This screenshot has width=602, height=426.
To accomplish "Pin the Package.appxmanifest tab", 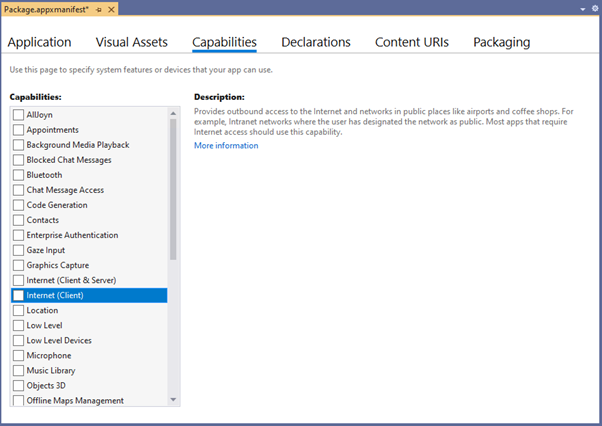I will pos(99,10).
